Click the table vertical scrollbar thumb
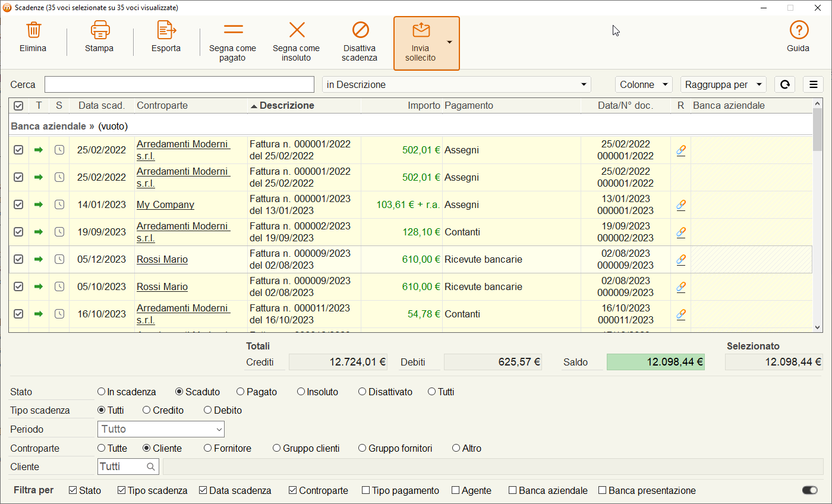832x504 pixels. [818, 129]
